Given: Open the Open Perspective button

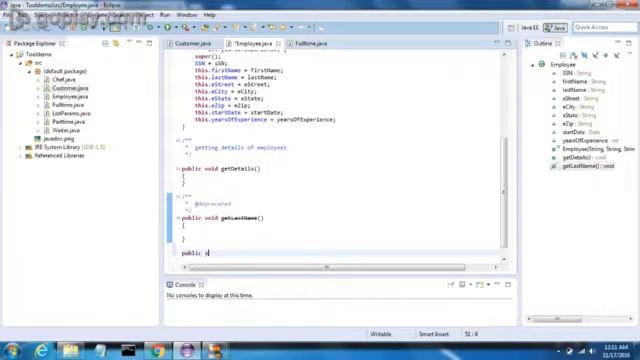Looking at the screenshot, I should 511,28.
